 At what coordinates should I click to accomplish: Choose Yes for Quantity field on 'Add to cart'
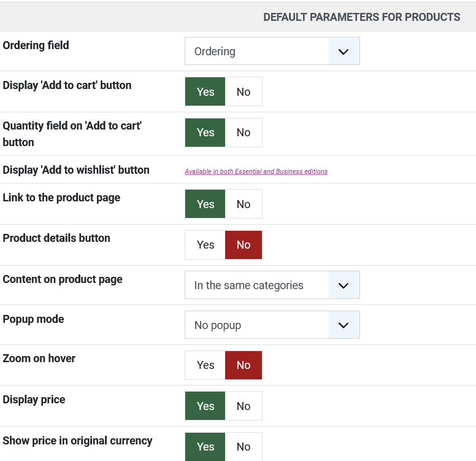coord(205,133)
